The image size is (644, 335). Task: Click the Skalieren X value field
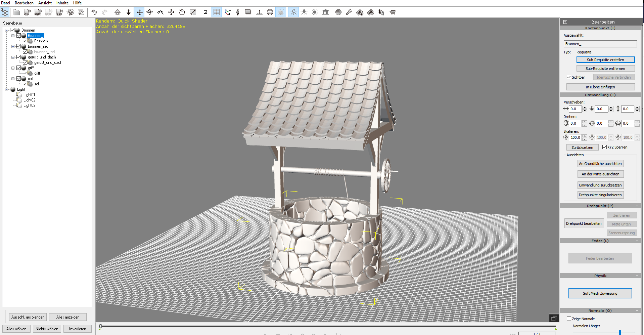(576, 137)
